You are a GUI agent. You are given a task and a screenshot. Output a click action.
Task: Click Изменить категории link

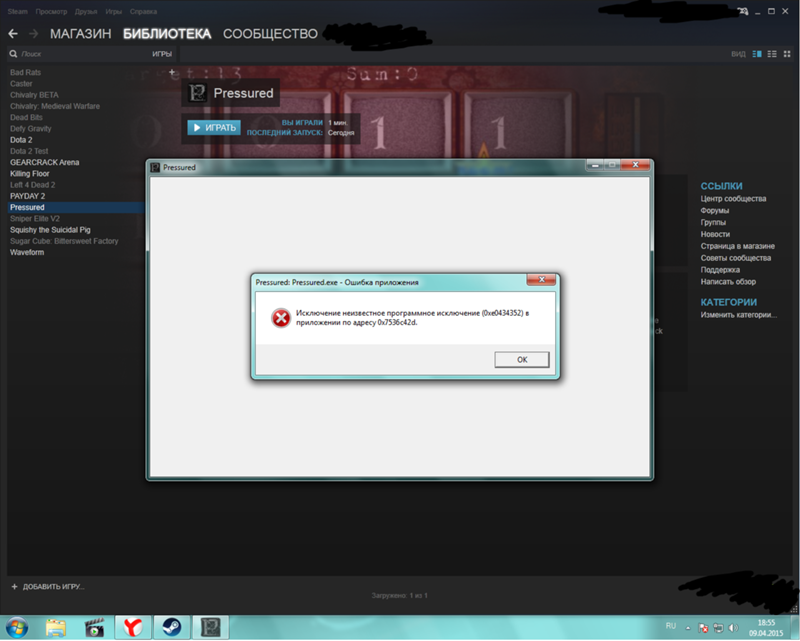click(739, 315)
